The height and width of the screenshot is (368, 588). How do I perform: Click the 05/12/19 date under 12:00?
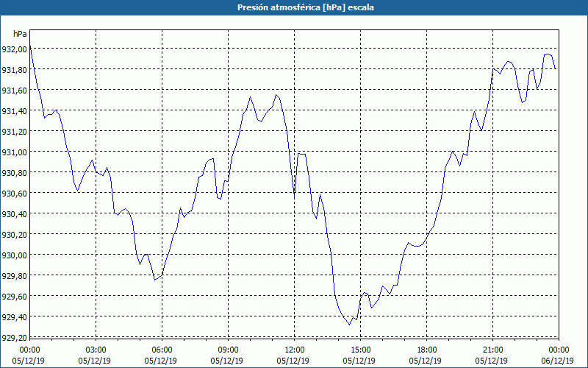tap(293, 361)
